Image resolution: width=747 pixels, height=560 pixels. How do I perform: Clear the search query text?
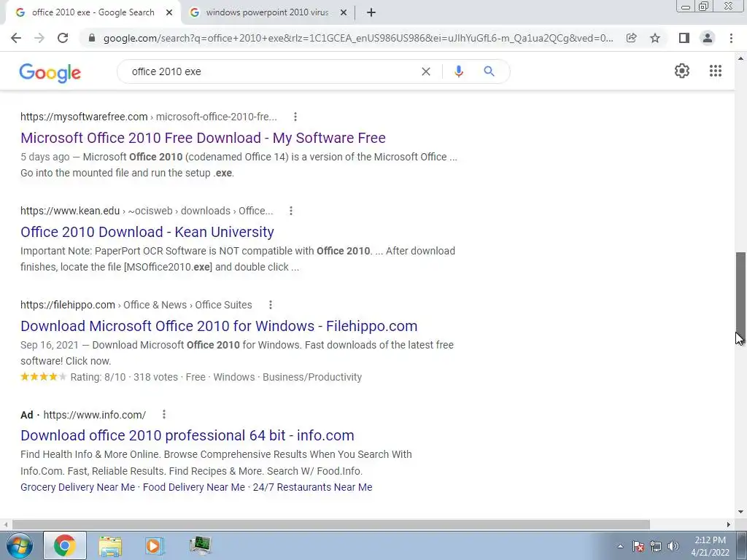[426, 71]
